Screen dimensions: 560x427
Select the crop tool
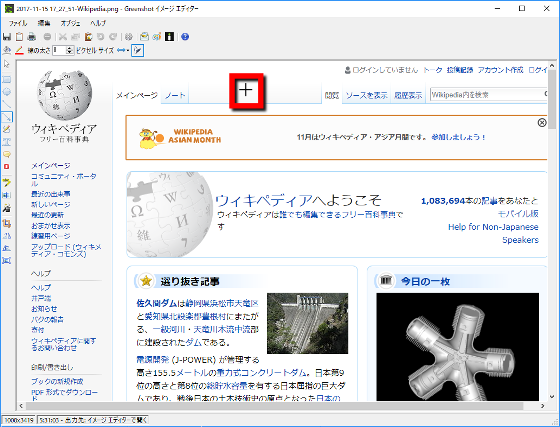click(x=7, y=223)
